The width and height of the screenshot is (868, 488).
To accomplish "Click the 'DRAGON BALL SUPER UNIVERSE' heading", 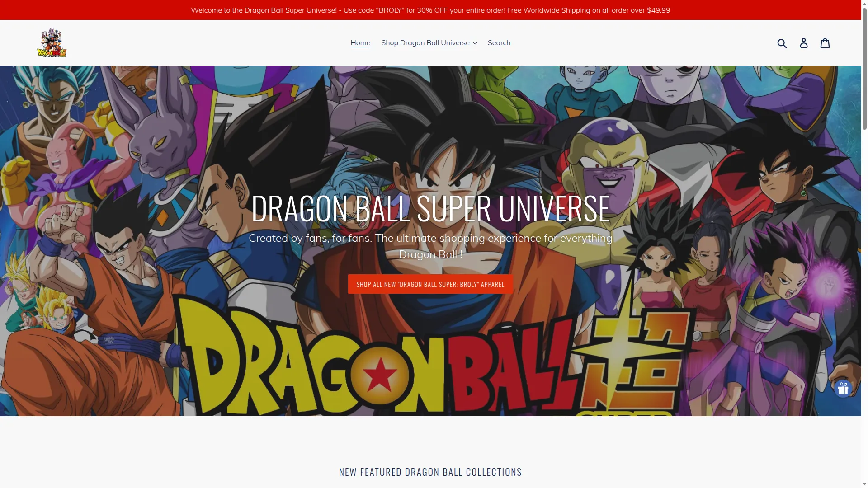I will [x=430, y=208].
